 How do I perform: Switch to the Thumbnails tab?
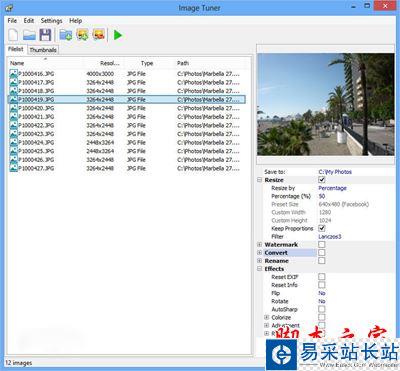(x=43, y=50)
